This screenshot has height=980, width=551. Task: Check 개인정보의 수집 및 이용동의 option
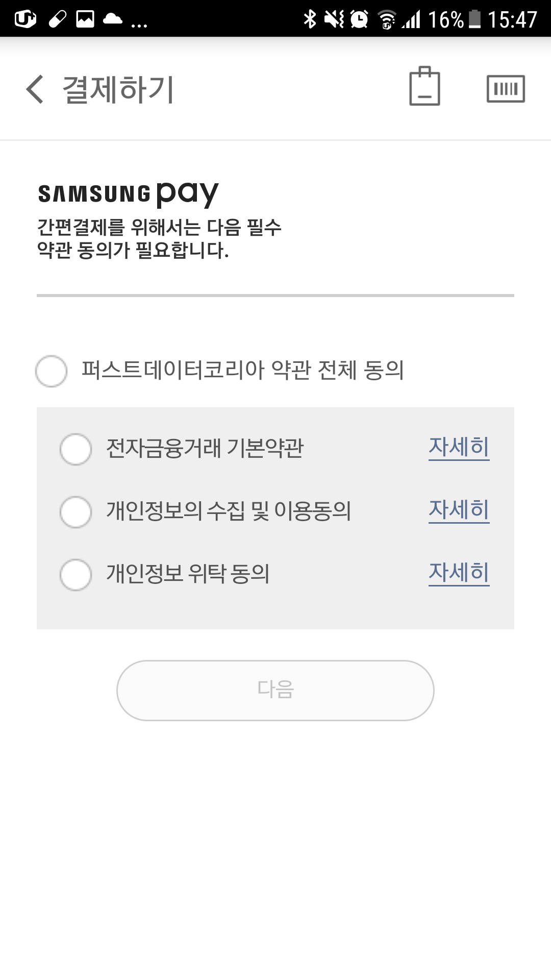click(x=76, y=512)
